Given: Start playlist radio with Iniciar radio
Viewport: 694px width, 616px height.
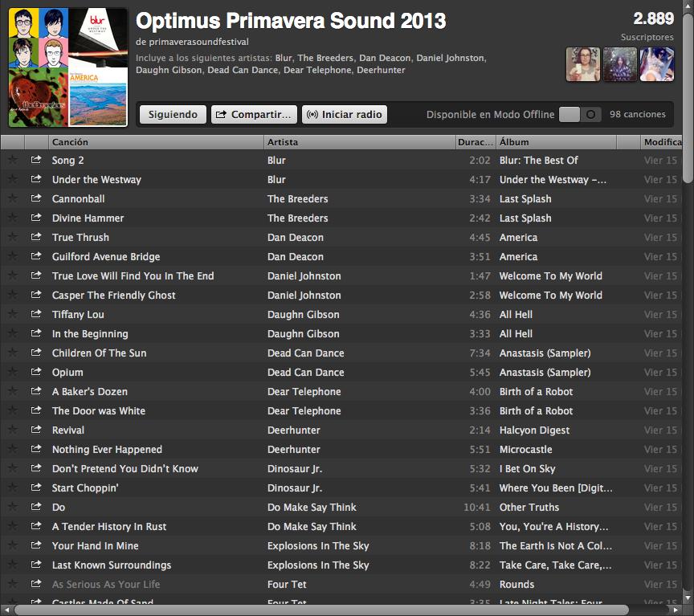Looking at the screenshot, I should pos(345,115).
